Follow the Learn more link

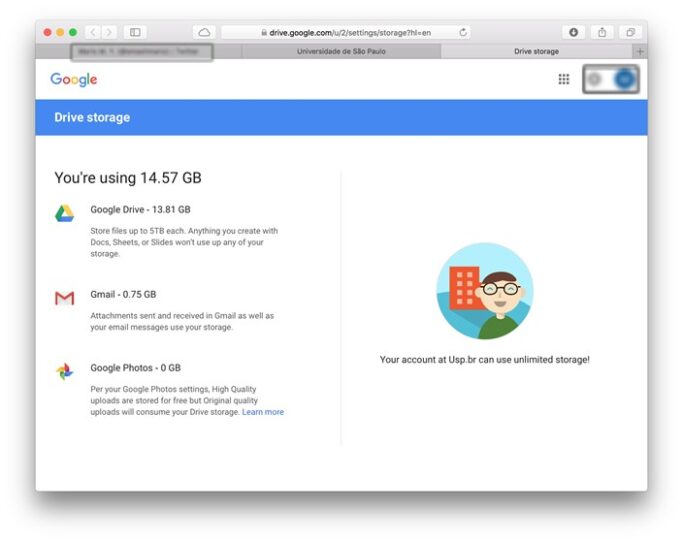point(263,412)
